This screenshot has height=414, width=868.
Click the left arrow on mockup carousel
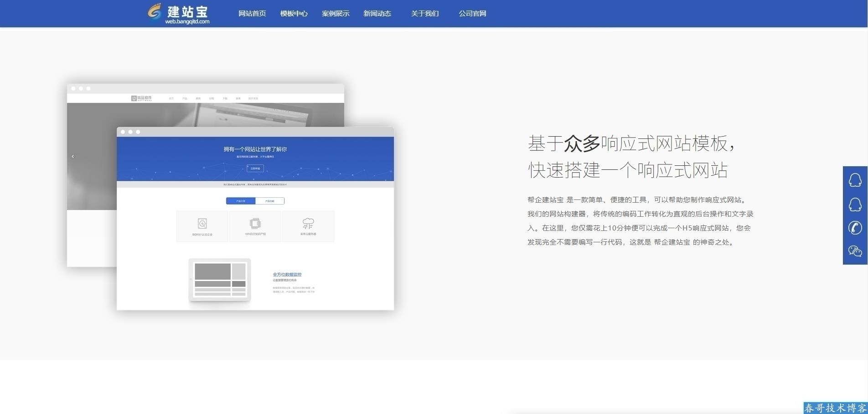[73, 156]
